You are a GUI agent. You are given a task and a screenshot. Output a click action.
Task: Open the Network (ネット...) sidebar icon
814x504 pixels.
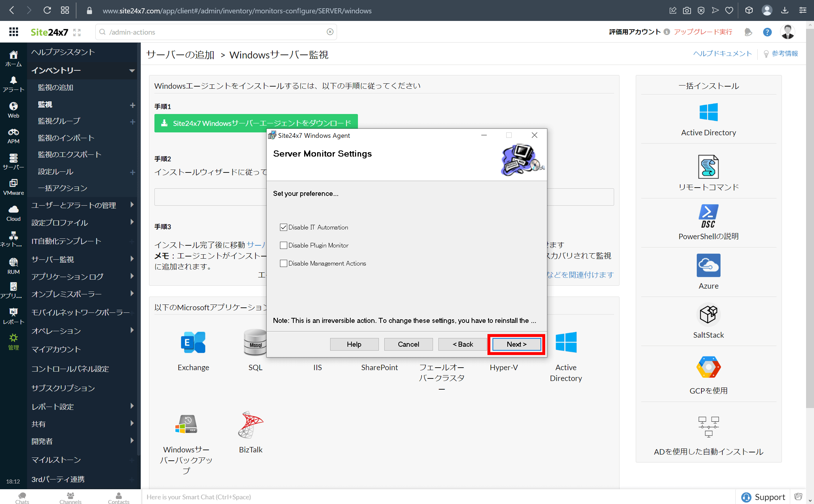pos(13,240)
